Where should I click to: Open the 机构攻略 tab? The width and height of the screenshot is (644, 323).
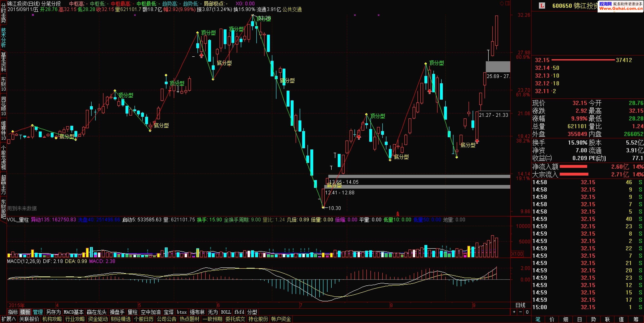point(52,319)
